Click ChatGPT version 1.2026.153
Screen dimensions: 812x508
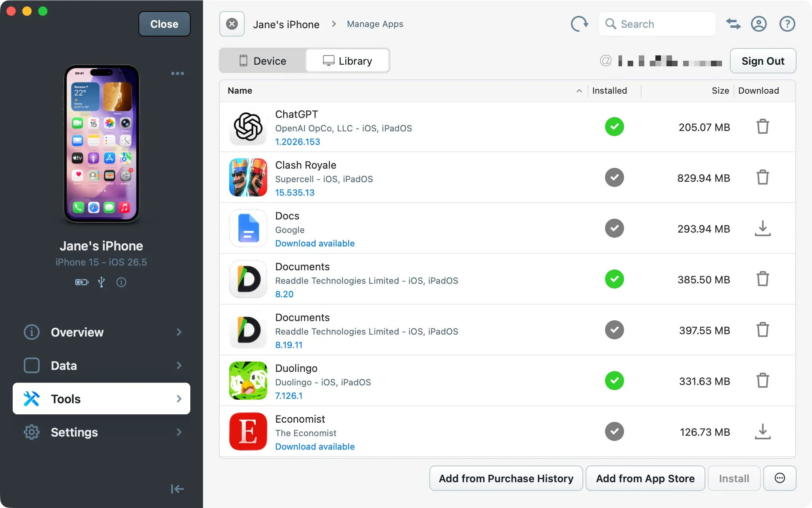coord(297,142)
